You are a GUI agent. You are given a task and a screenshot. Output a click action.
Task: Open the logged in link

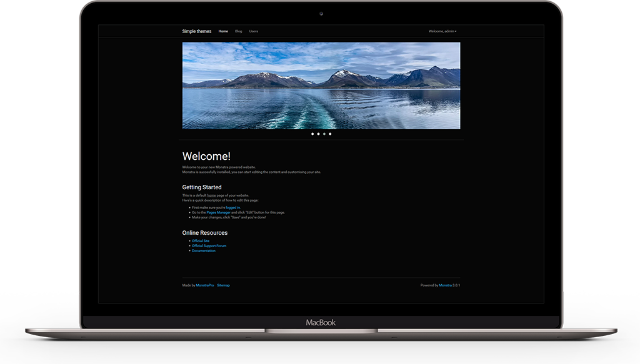pyautogui.click(x=233, y=207)
